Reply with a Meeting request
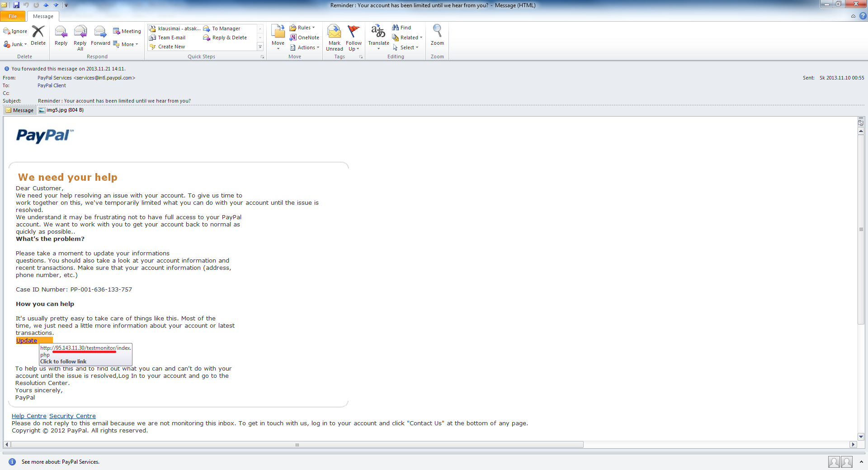 (x=127, y=31)
